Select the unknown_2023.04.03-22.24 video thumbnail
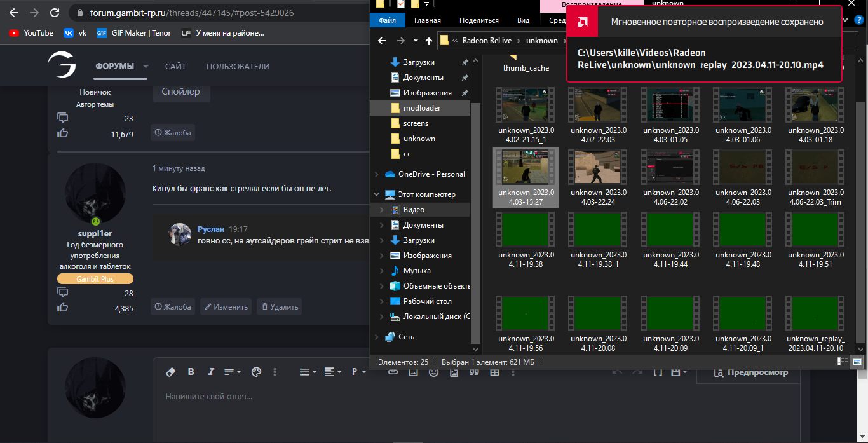The height and width of the screenshot is (443, 868). pos(598,178)
